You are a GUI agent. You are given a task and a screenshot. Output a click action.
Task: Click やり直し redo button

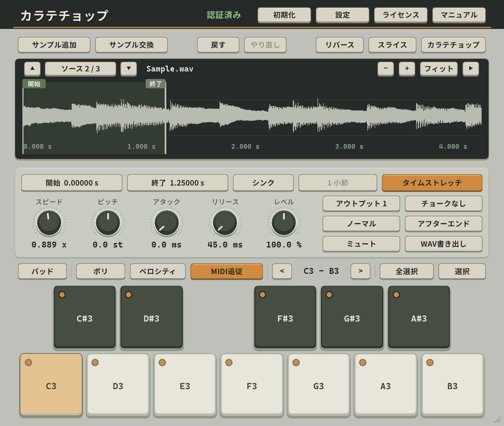[x=265, y=45]
